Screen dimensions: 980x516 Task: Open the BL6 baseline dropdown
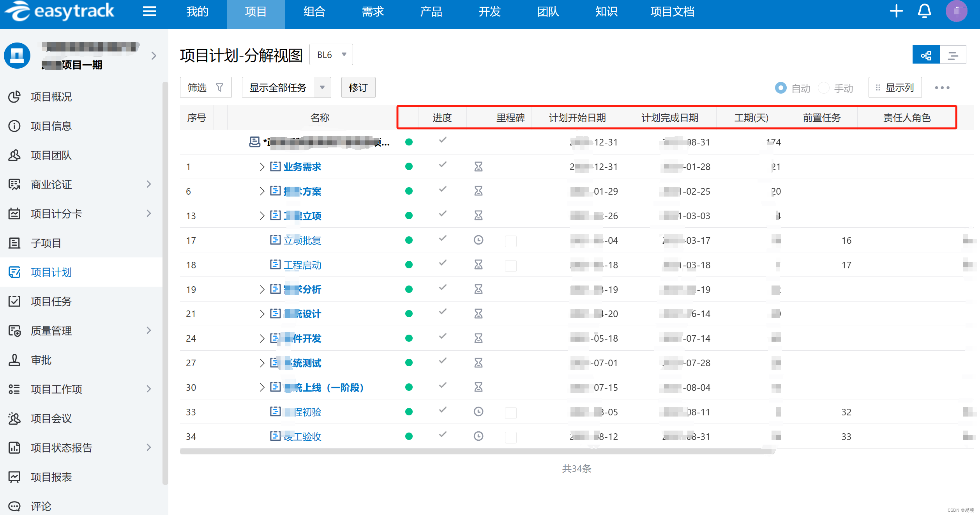coord(331,55)
